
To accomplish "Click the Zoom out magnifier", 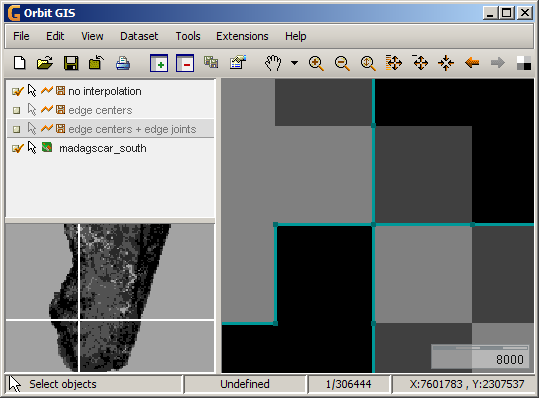I will (342, 63).
